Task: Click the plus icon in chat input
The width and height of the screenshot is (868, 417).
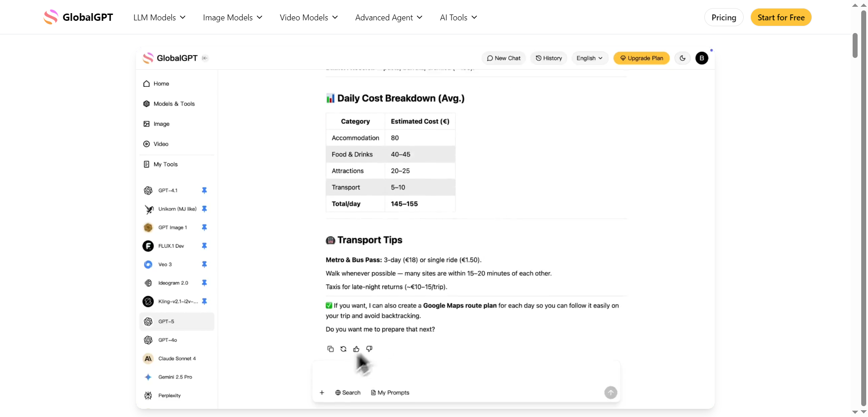Action: click(x=322, y=392)
